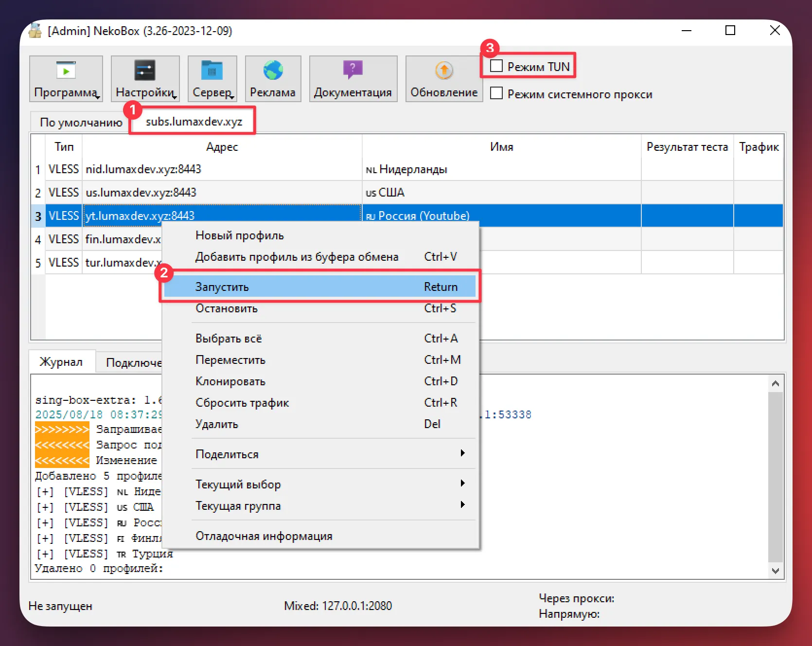
Task: Click row number 1 header
Action: click(x=38, y=169)
